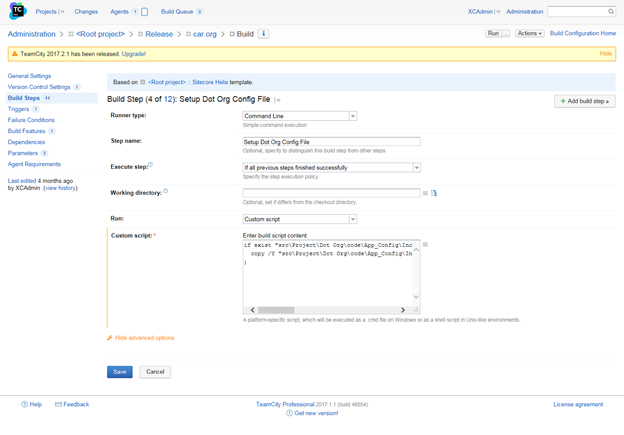Open Build Features in sidebar
Image resolution: width=624 pixels, height=435 pixels.
click(26, 131)
